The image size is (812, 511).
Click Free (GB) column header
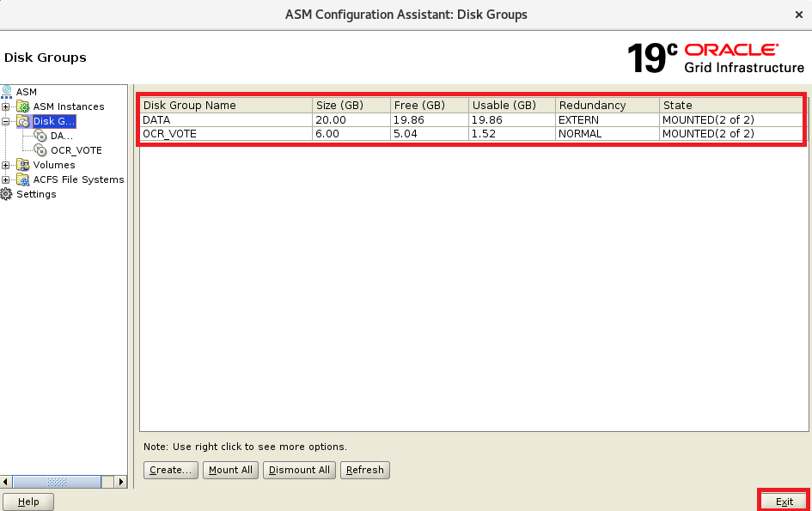pos(430,105)
